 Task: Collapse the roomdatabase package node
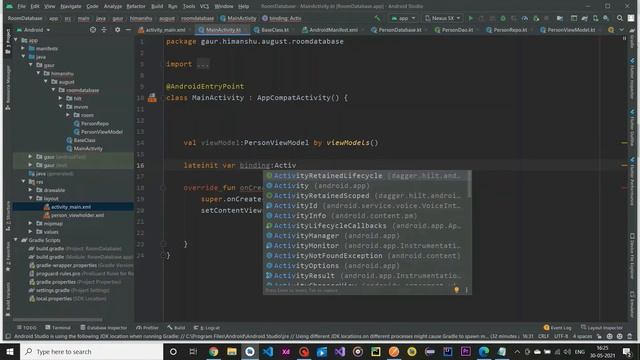53,90
